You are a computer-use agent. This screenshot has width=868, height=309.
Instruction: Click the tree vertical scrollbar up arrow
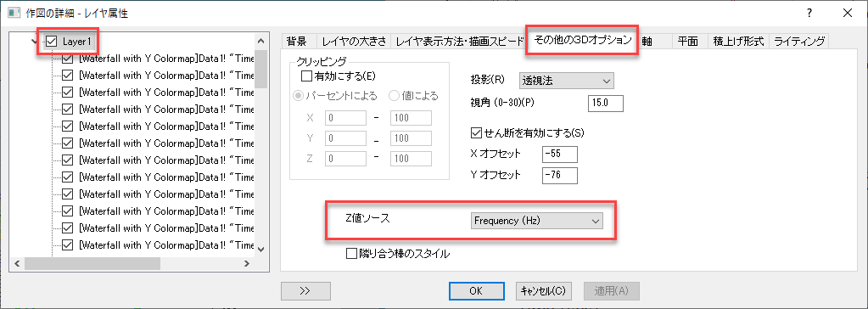tap(261, 40)
